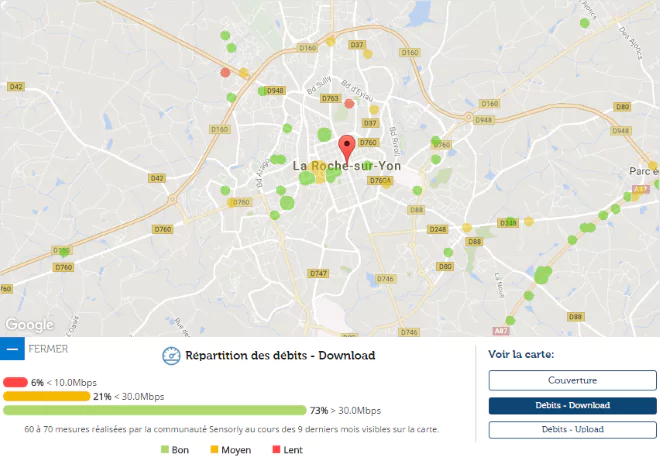Click the Bd Arago street label
The image size is (660, 458).
pyautogui.click(x=263, y=173)
